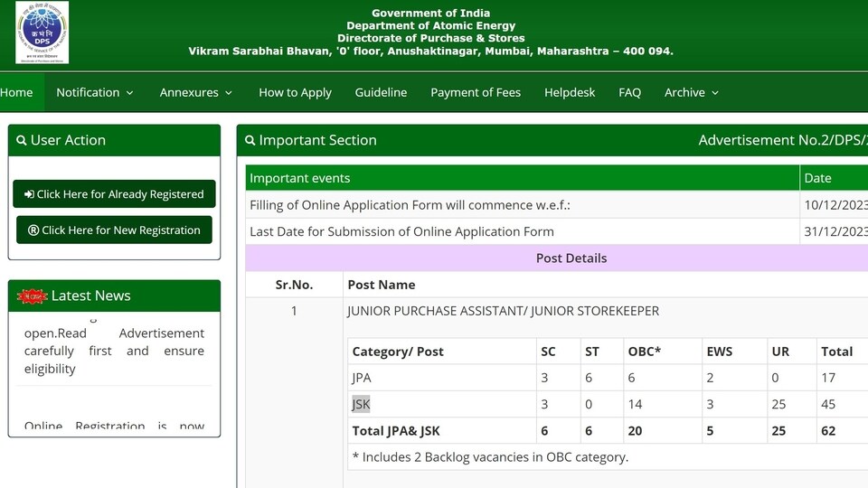Click Here for Already Registered button
Screen dimensions: 868x488
click(x=114, y=194)
